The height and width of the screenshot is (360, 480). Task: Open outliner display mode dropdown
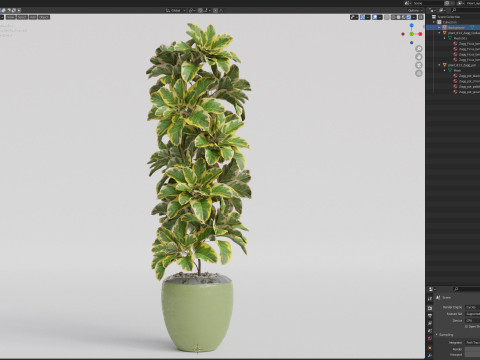[442, 10]
